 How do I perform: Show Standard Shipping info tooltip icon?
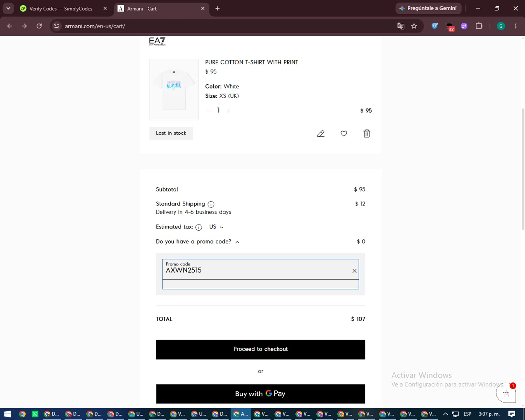point(211,204)
